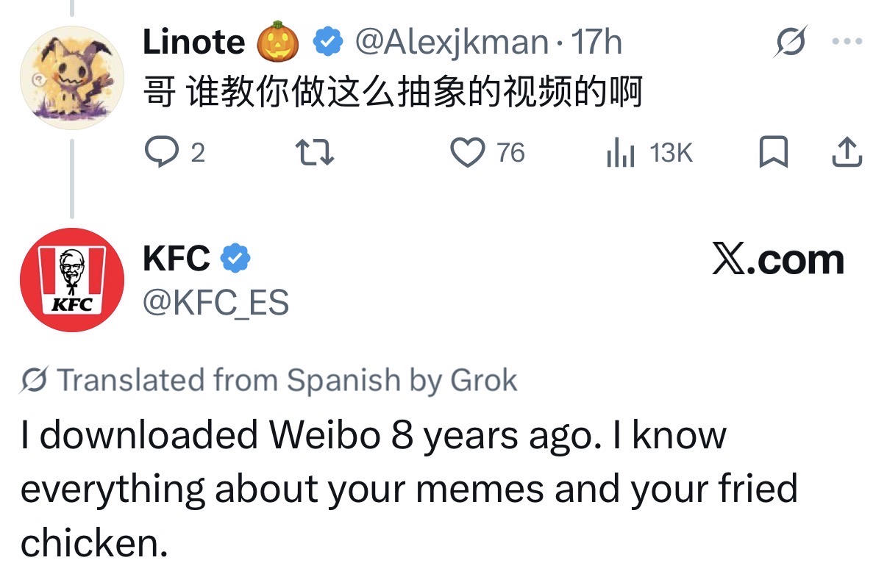Open the @KFC_ES handle

tap(215, 302)
